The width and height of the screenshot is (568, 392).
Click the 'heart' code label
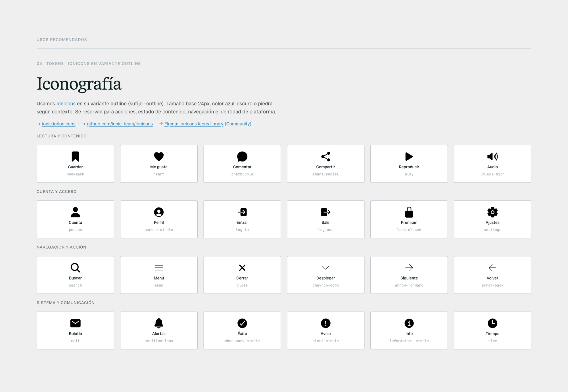tap(159, 174)
